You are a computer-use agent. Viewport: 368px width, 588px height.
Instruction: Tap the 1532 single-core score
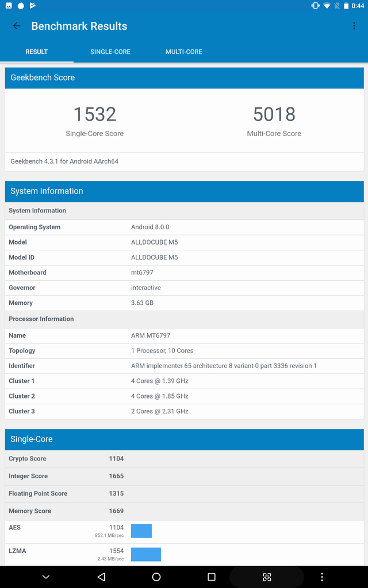(95, 114)
